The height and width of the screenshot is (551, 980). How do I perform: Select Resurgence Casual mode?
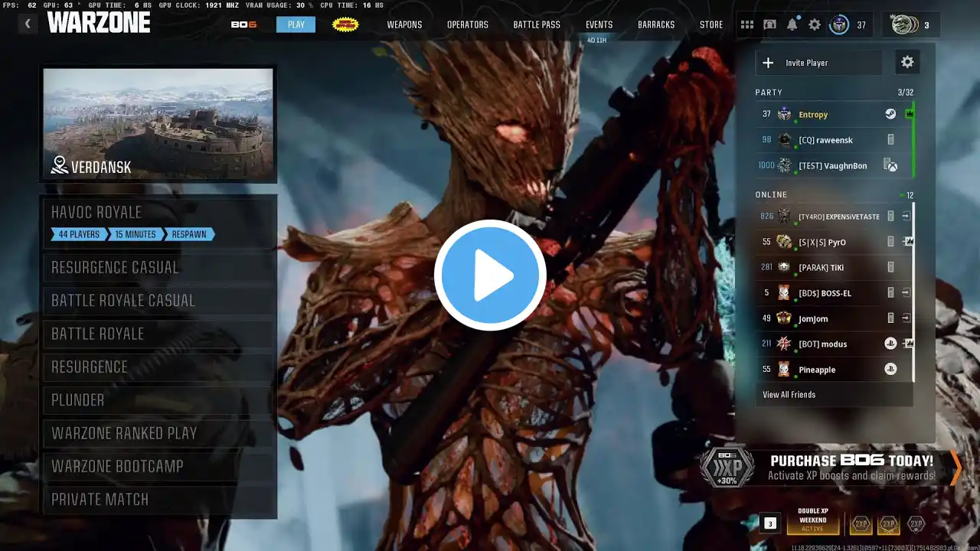[159, 267]
